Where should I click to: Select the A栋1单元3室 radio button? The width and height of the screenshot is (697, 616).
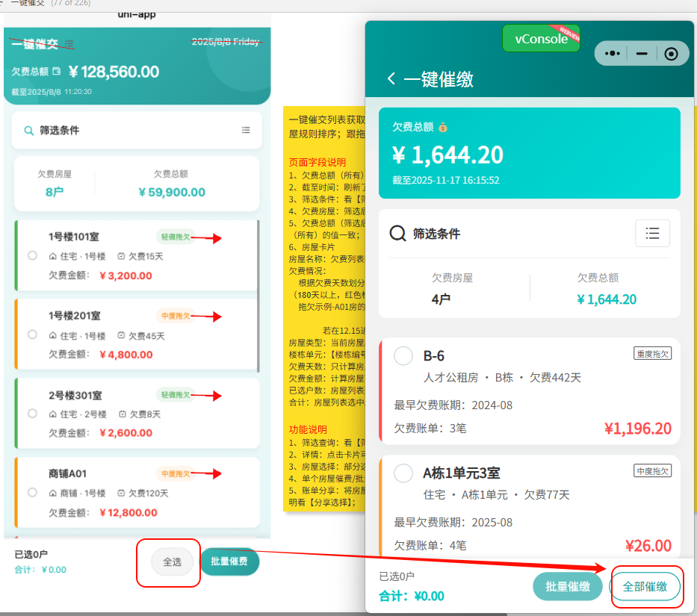(403, 473)
